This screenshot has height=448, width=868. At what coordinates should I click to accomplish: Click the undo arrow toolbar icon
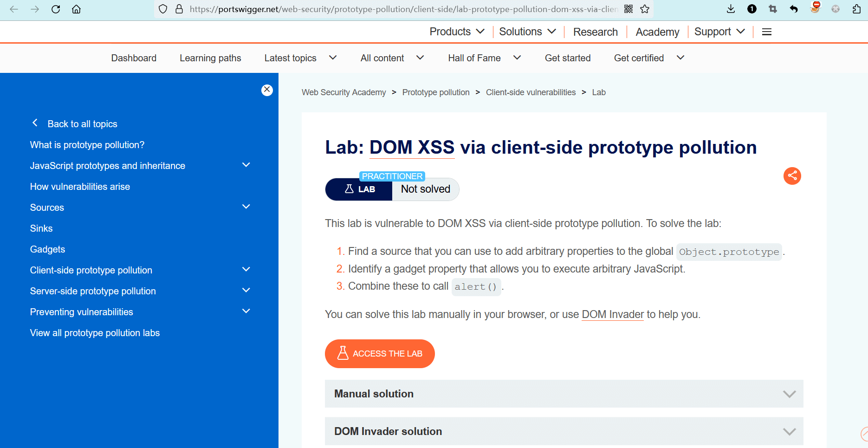[x=794, y=9]
